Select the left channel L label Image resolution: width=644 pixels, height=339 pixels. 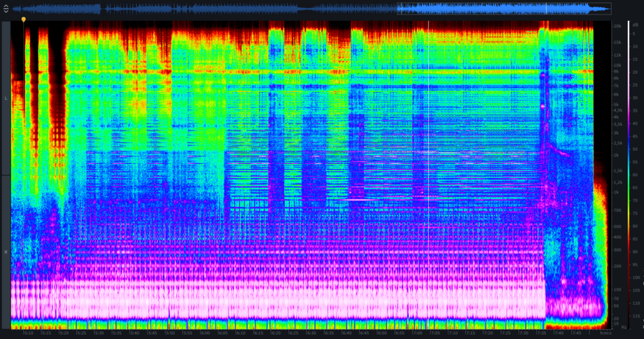[x=6, y=98]
